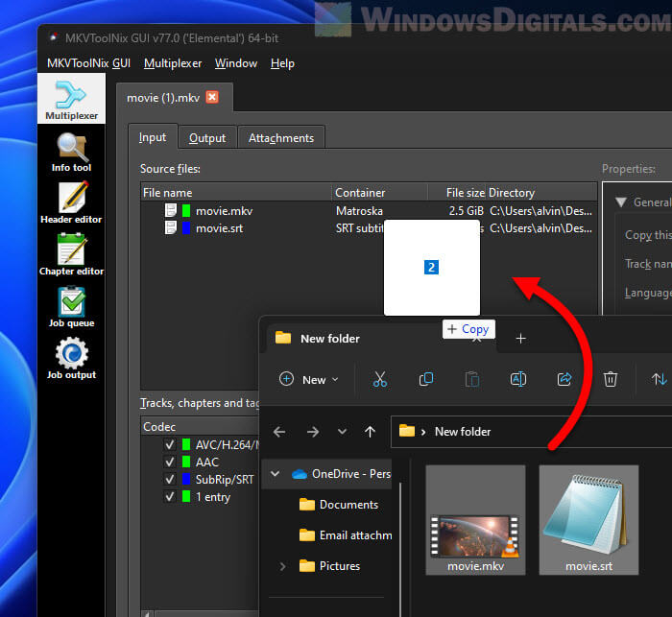Open the Help menu
Viewport: 672px width, 617px height.
coord(282,63)
